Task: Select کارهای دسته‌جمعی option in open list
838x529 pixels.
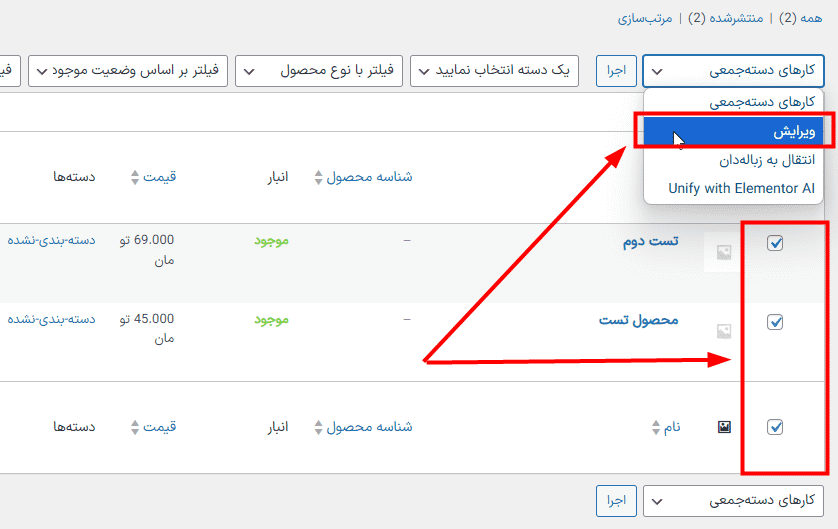Action: [x=733, y=103]
